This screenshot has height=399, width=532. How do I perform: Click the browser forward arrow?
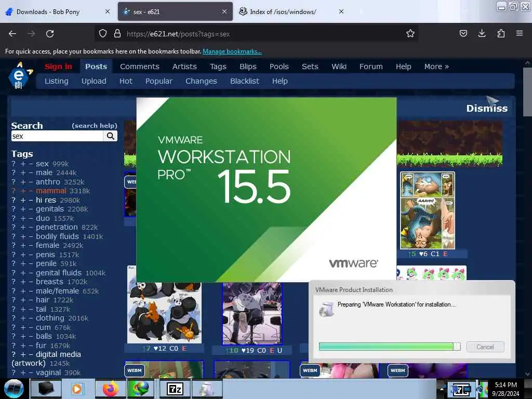tap(31, 34)
